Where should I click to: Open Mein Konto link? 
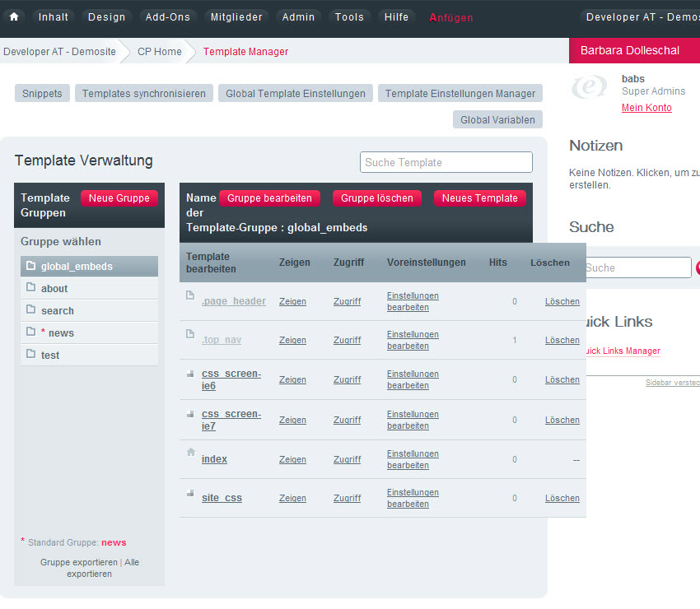click(x=646, y=107)
